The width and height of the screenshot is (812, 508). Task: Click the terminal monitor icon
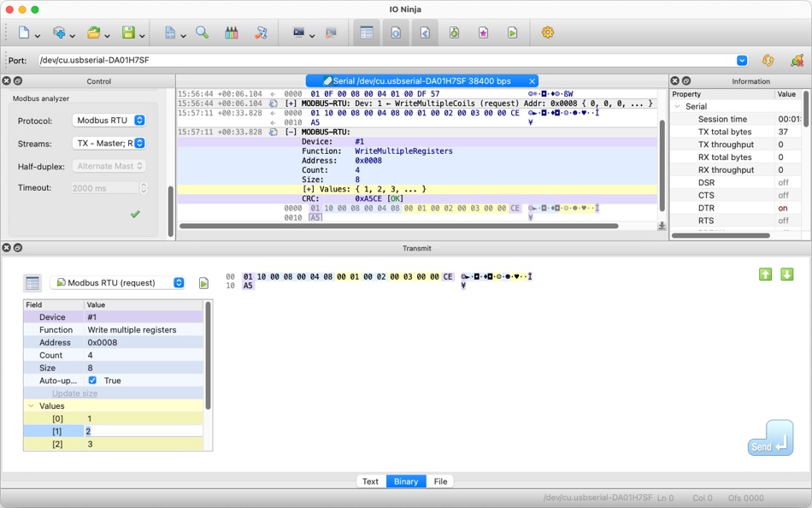[x=299, y=32]
